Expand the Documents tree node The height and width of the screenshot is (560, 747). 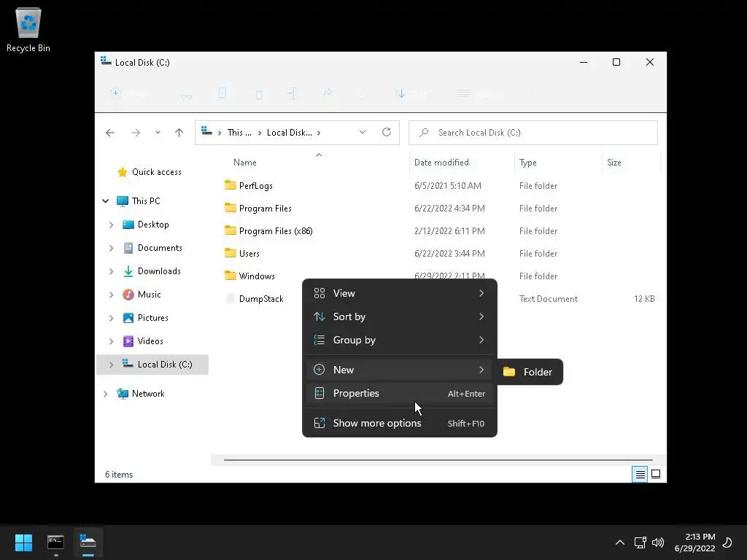pyautogui.click(x=111, y=248)
